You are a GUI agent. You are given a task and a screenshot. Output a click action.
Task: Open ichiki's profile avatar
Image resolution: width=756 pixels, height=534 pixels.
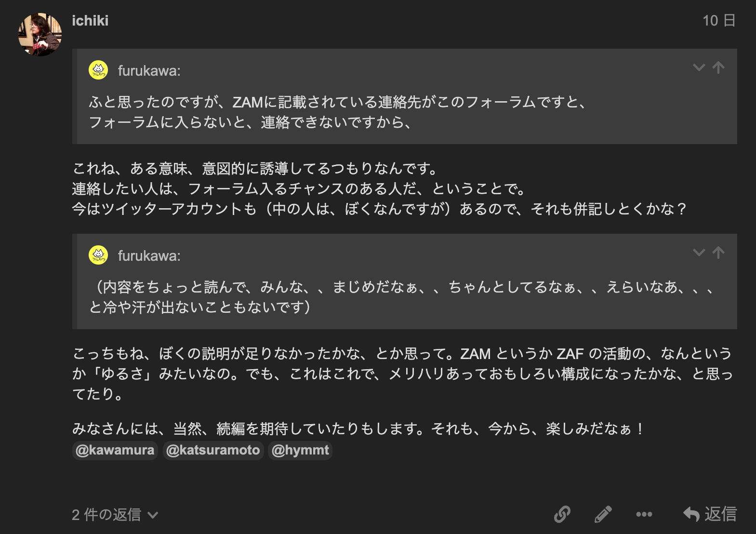click(40, 35)
